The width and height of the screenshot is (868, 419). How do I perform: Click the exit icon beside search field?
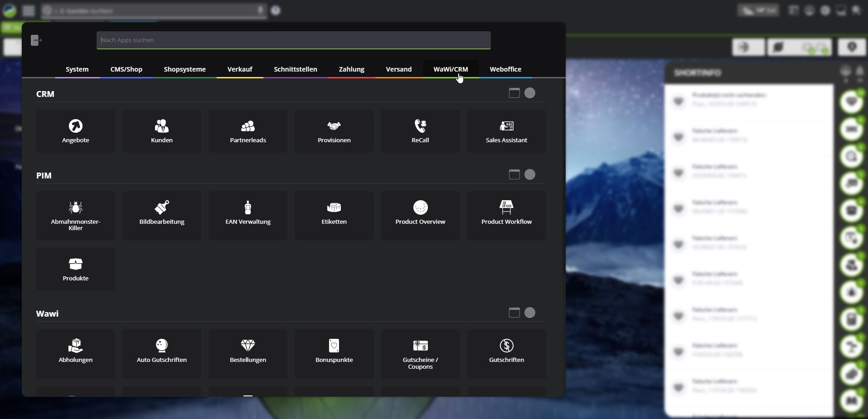coord(36,40)
